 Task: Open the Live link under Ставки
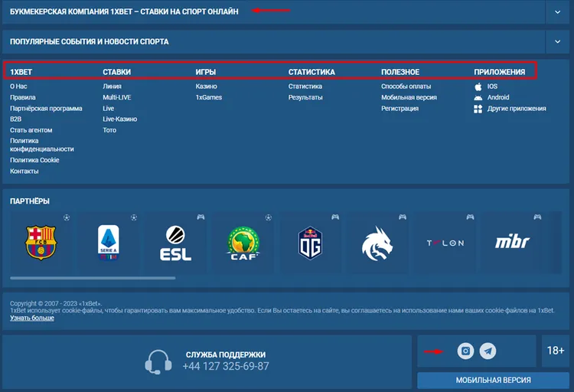109,109
